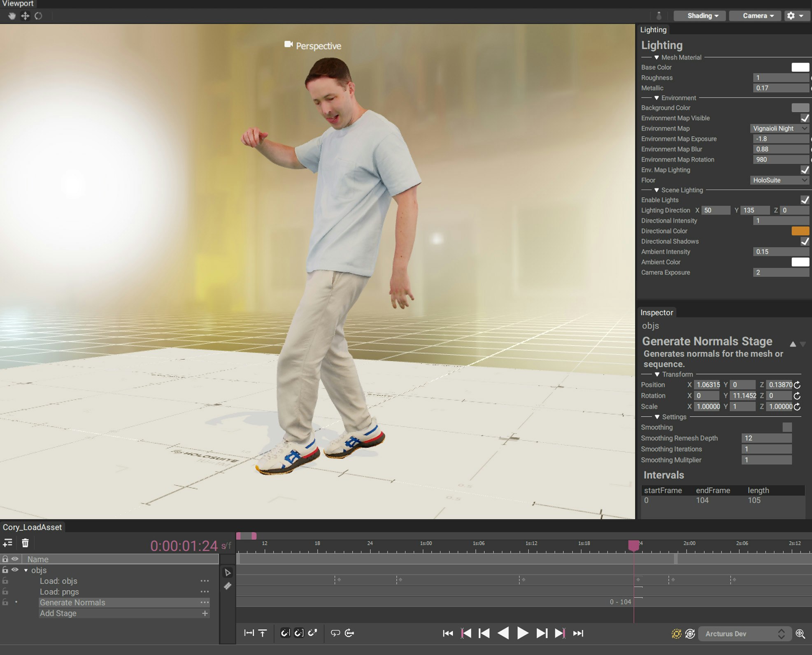Open the Camera dropdown menu
812x655 pixels.
pos(754,16)
